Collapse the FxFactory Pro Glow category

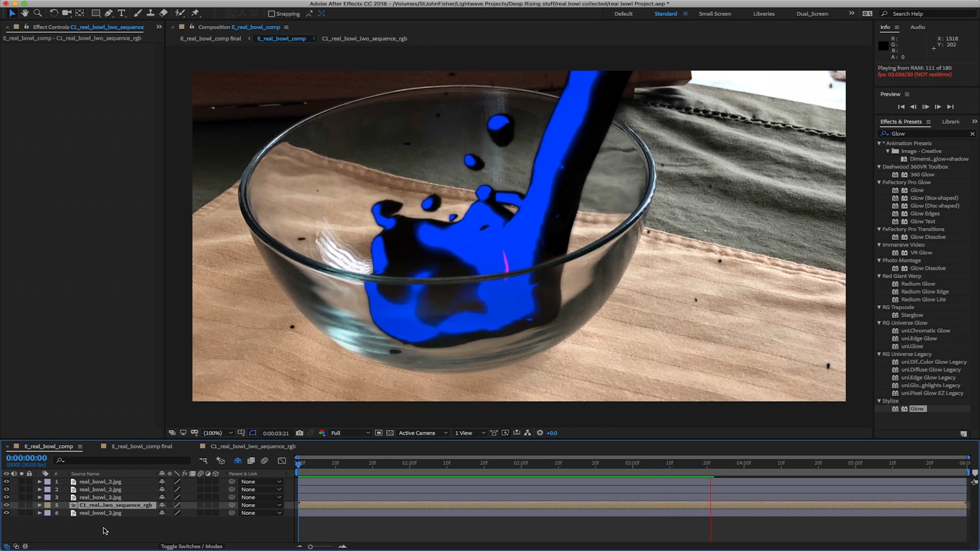click(x=879, y=182)
